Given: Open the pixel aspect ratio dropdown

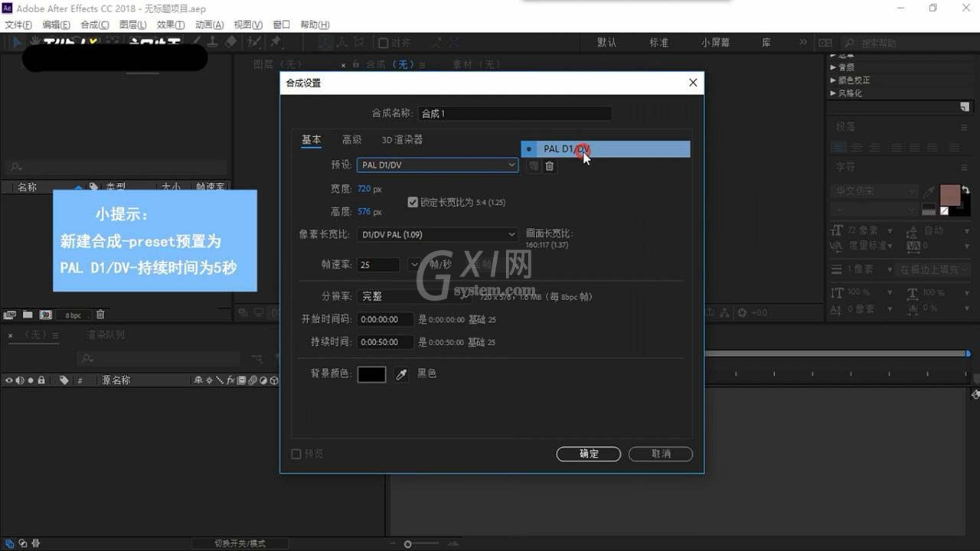Looking at the screenshot, I should point(437,234).
